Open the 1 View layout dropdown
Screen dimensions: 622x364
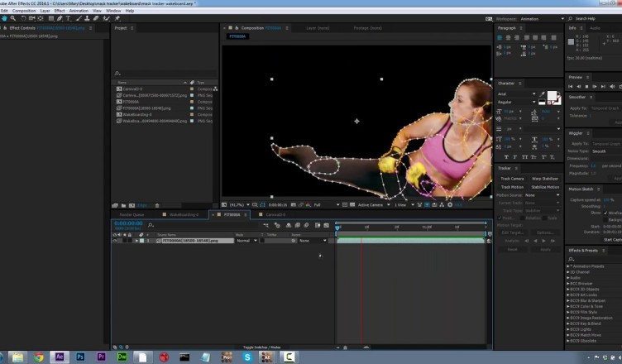tap(404, 205)
